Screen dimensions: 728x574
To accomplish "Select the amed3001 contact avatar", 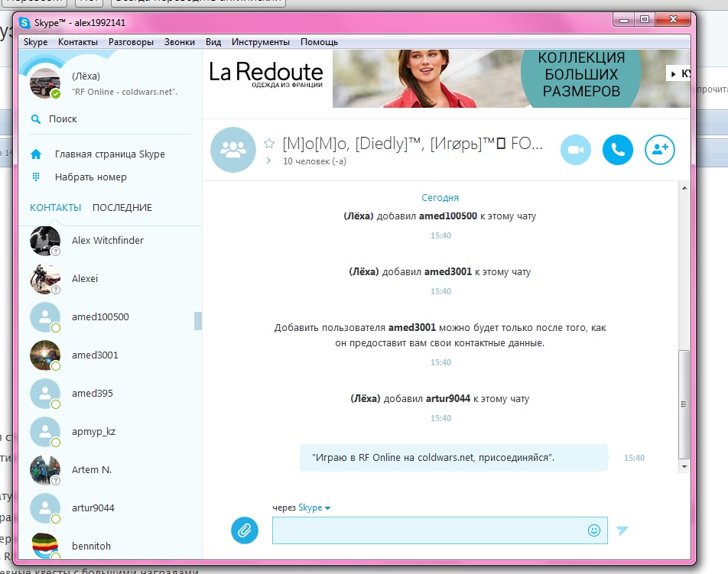I will (x=45, y=355).
